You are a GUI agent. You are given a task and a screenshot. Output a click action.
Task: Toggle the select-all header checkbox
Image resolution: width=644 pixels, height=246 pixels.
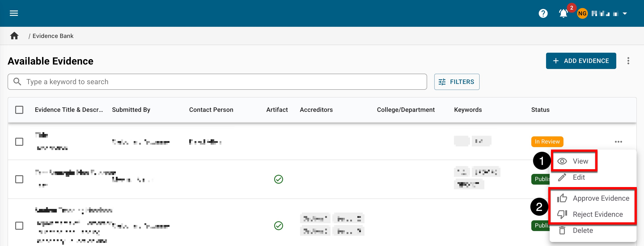[x=19, y=110]
